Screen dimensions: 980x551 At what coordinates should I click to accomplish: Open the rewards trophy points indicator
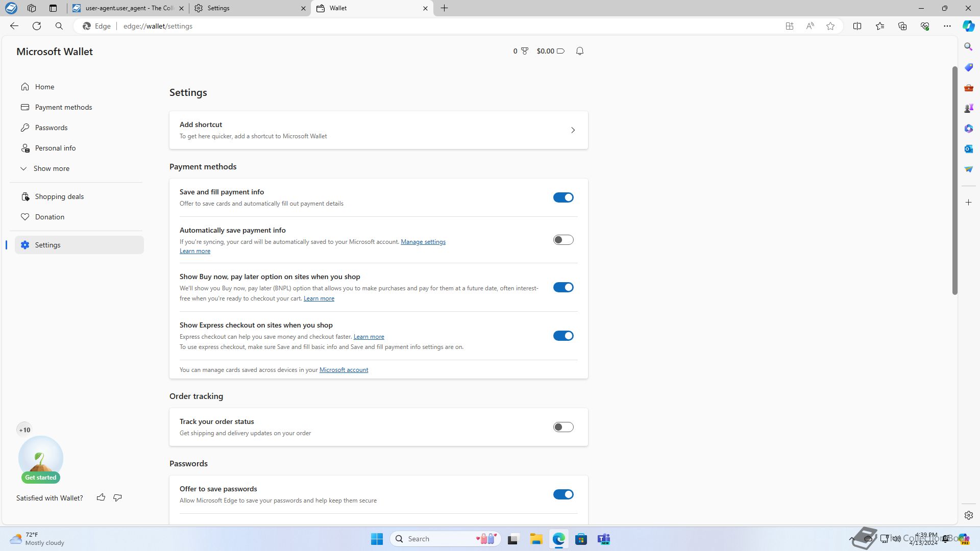521,51
